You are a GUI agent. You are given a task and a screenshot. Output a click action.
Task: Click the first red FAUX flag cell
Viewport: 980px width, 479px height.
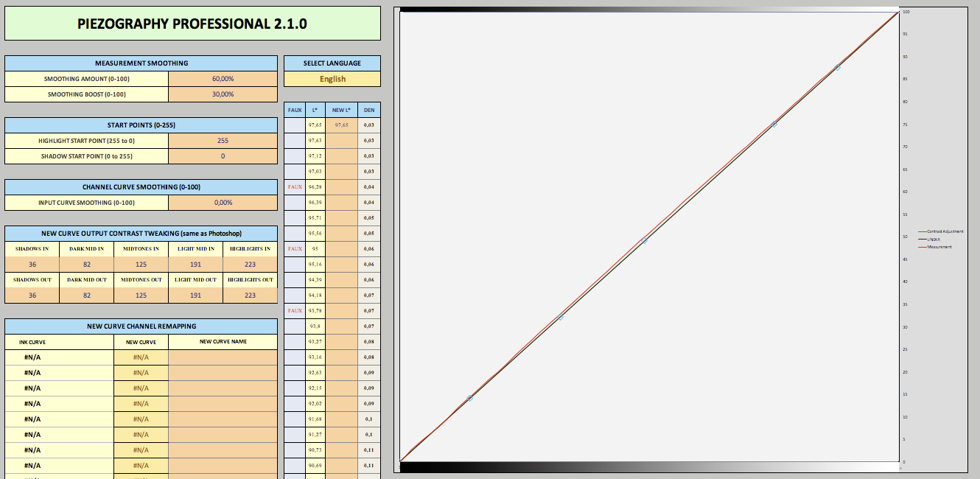click(x=295, y=187)
